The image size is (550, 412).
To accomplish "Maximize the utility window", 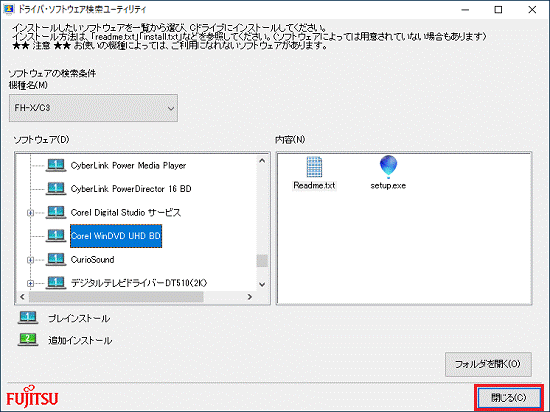I will pos(498,10).
